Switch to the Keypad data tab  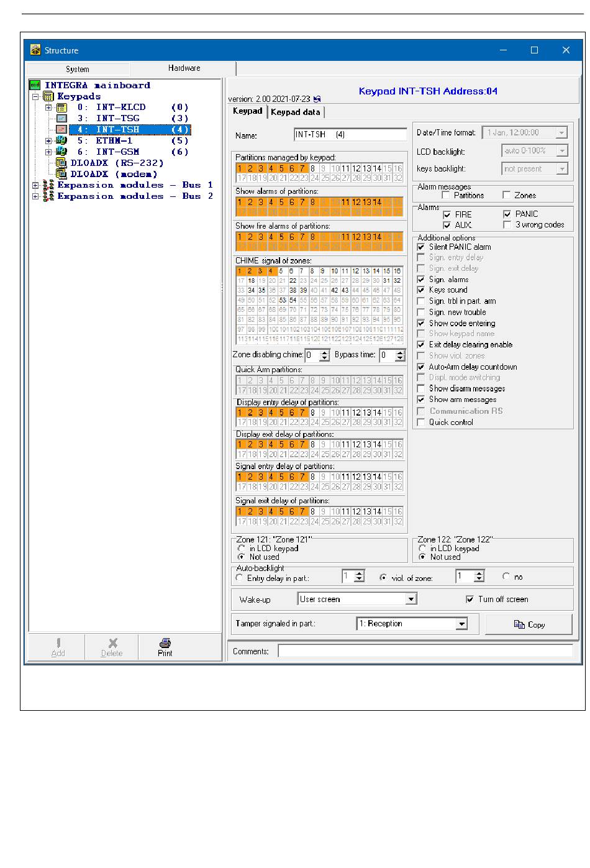(x=296, y=112)
